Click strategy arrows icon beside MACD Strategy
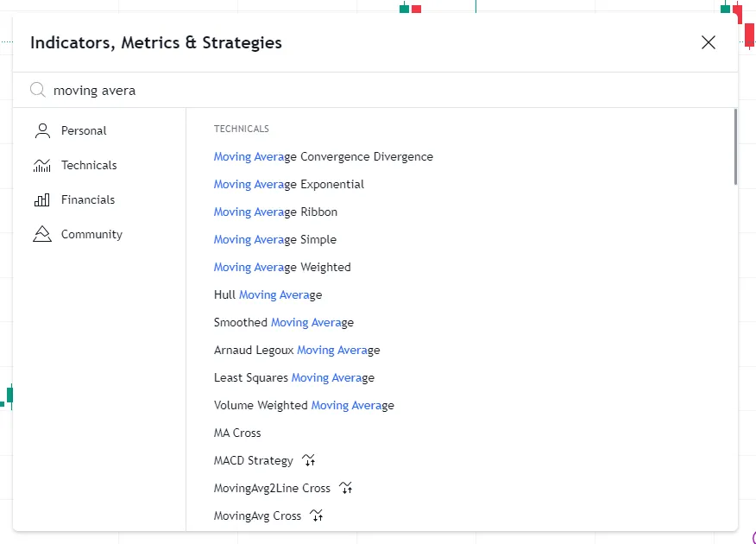The image size is (756, 544). tap(309, 460)
